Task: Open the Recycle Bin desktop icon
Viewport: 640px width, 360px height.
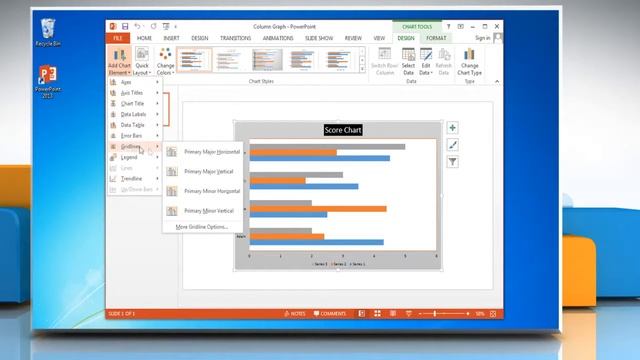Action: (48, 32)
